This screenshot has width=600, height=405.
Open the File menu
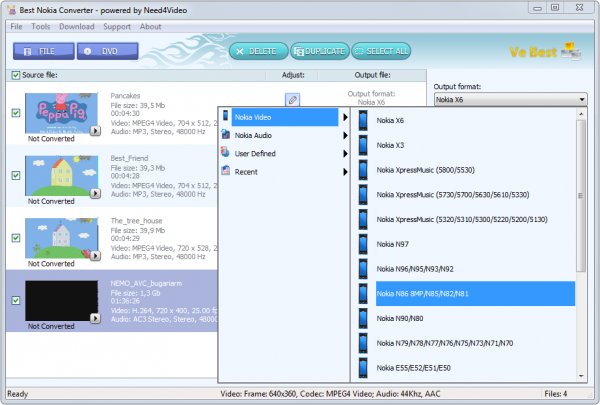16,26
